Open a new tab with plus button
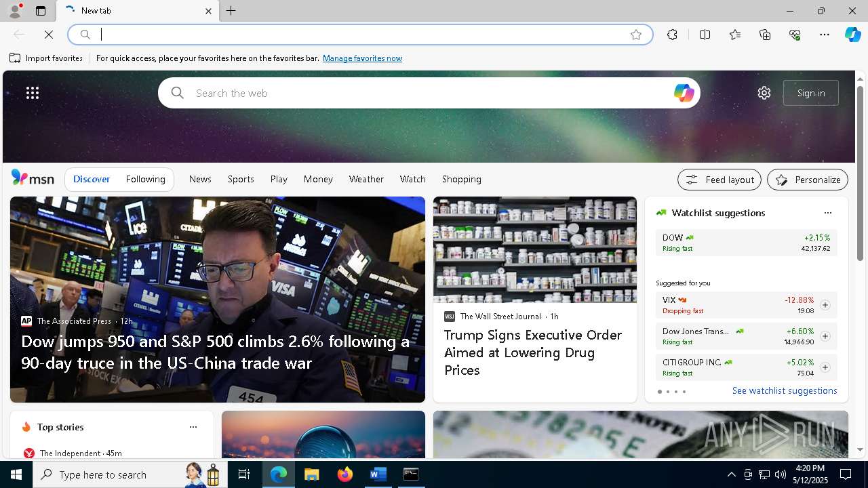This screenshot has height=488, width=868. (231, 11)
